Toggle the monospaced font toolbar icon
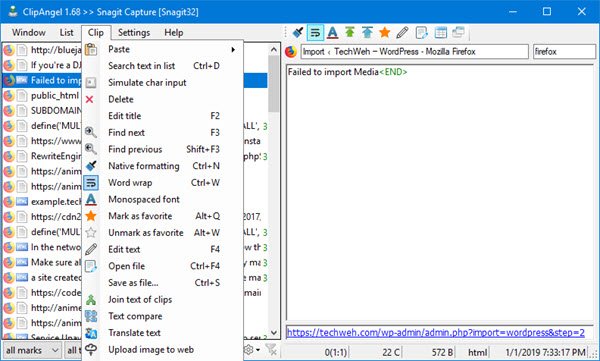 click(333, 33)
